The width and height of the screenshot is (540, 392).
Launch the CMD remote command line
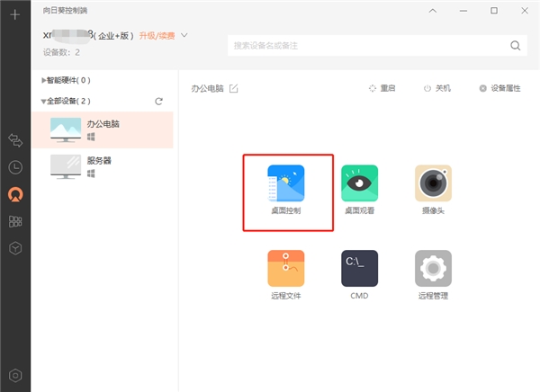[359, 275]
